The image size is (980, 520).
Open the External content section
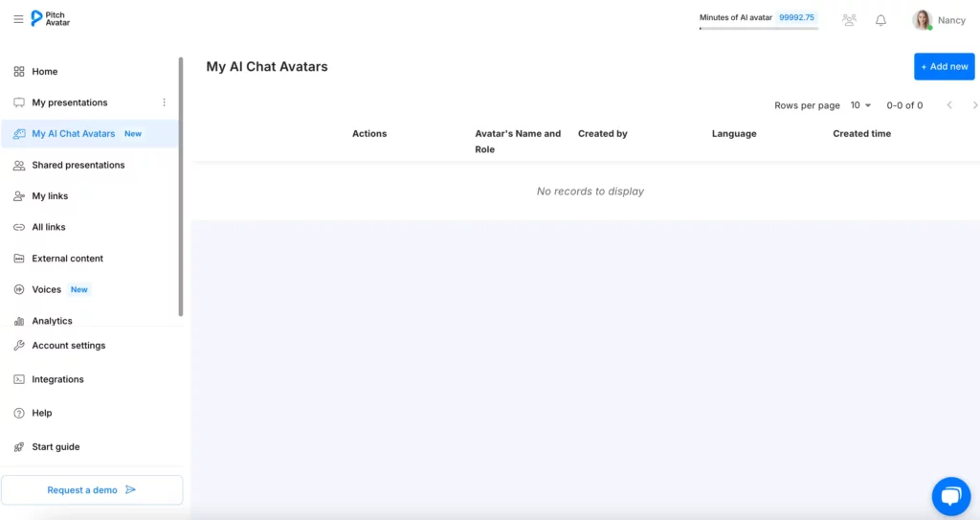pyautogui.click(x=67, y=259)
